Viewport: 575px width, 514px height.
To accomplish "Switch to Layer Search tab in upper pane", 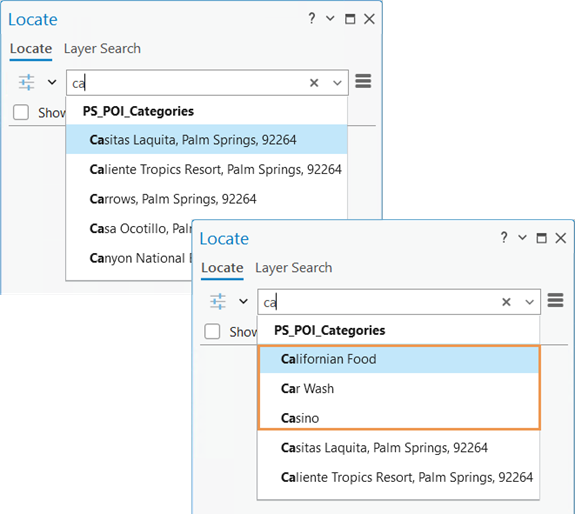I will pos(102,49).
